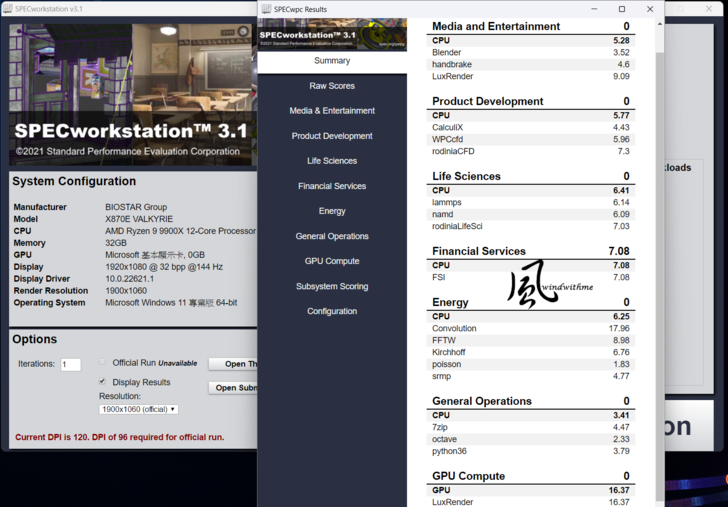728x507 pixels.
Task: Uncheck the Display Results checkbox
Action: pyautogui.click(x=102, y=381)
